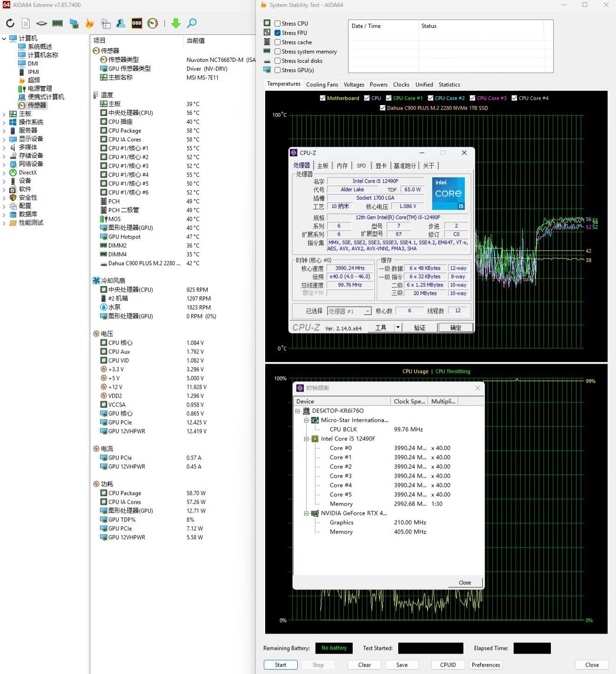Screen dimensions: 616x674
Task: Expand the 存储设备 tree node
Action: (x=4, y=156)
